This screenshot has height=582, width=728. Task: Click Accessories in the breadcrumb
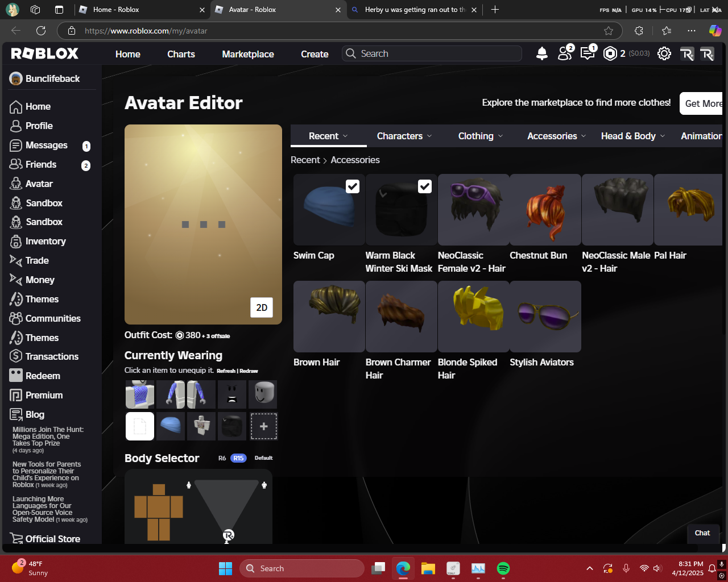[x=355, y=160]
